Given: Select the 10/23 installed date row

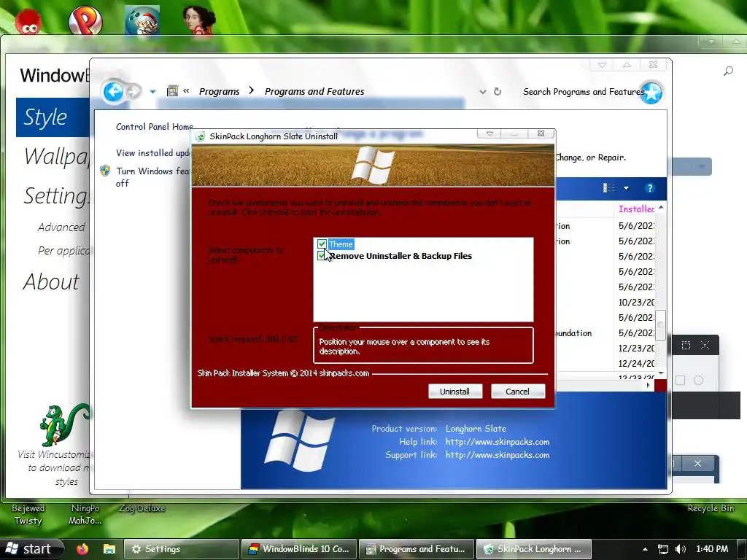Looking at the screenshot, I should pyautogui.click(x=636, y=303).
